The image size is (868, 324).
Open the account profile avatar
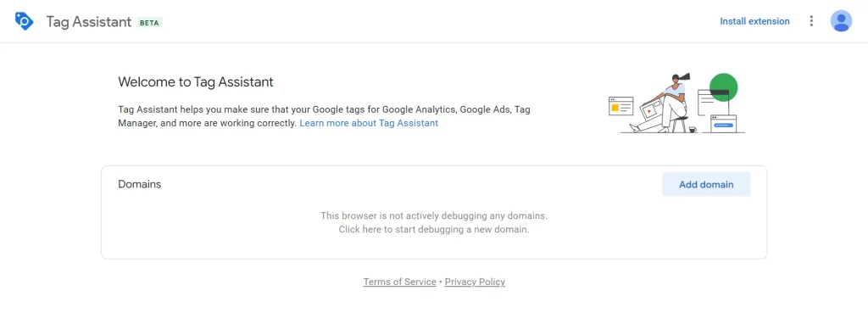pos(841,21)
